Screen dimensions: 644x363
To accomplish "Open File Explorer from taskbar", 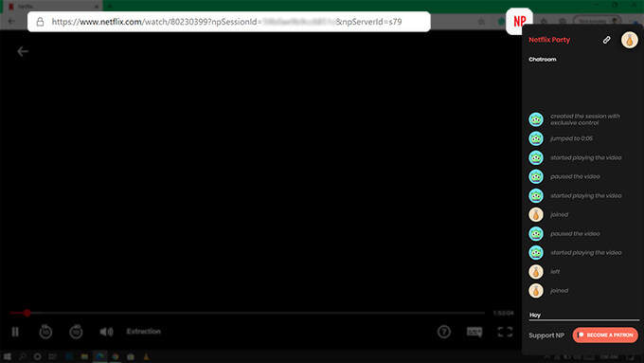I will (84, 356).
